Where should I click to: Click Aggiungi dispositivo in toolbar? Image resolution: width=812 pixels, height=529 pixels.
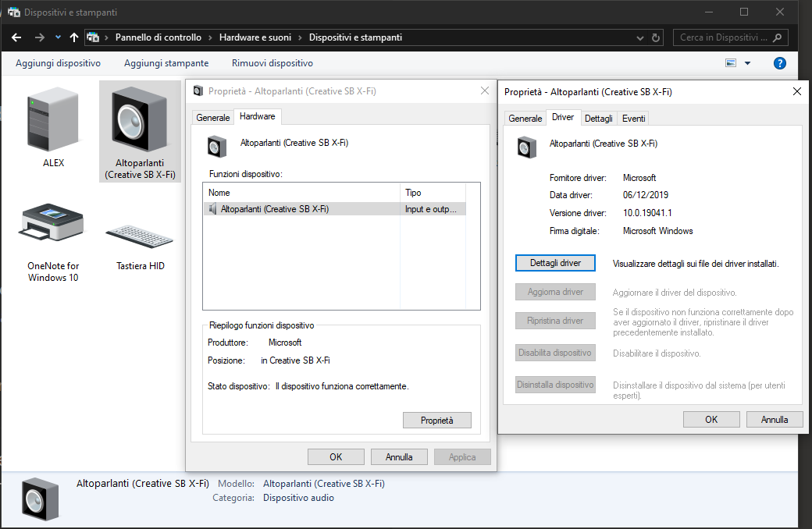point(58,63)
